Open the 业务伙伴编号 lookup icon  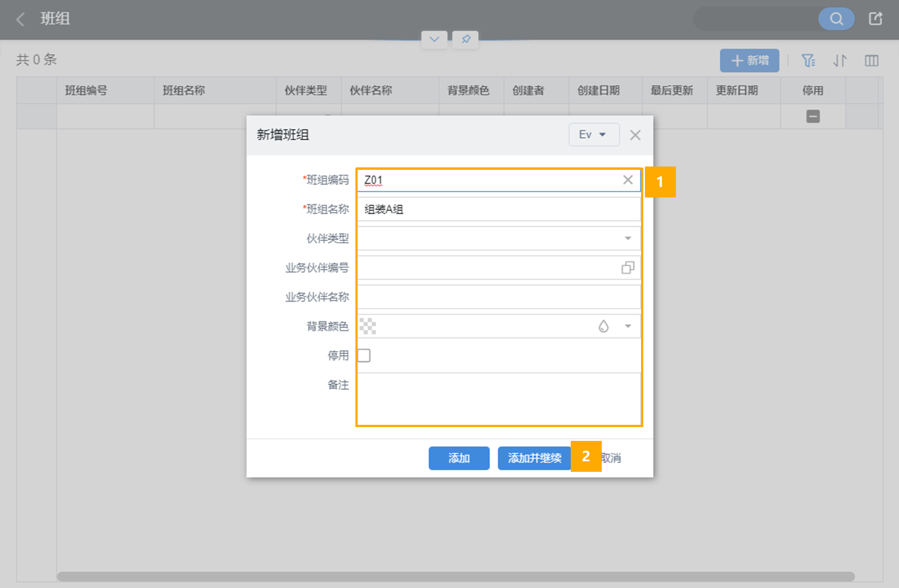point(628,268)
